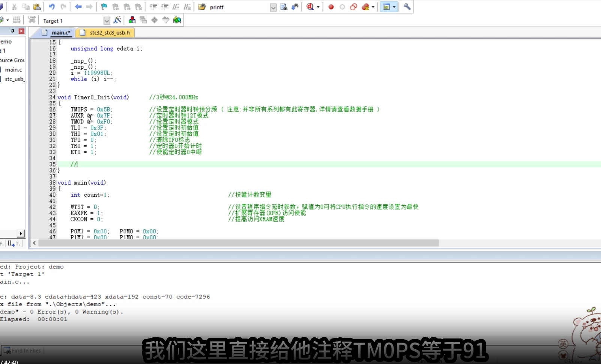Navigate backwards with blue left arrow

[x=78, y=7]
